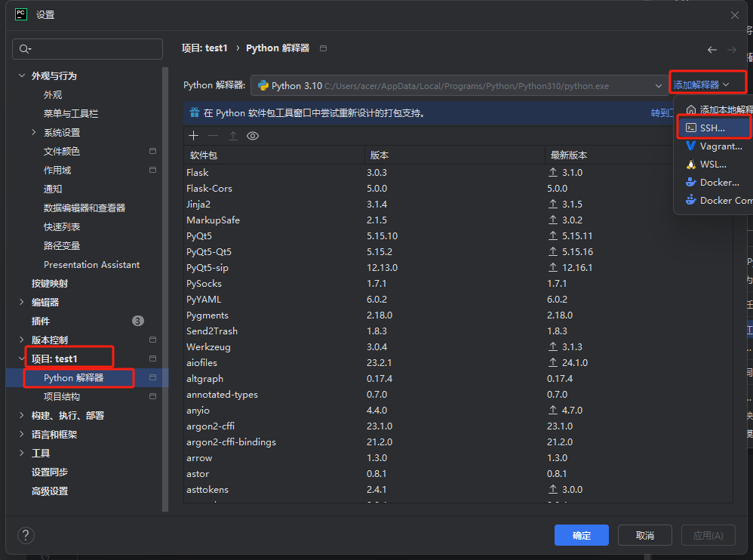This screenshot has width=753, height=560.
Task: Open the 设置同步 settings page
Action: (x=50, y=472)
